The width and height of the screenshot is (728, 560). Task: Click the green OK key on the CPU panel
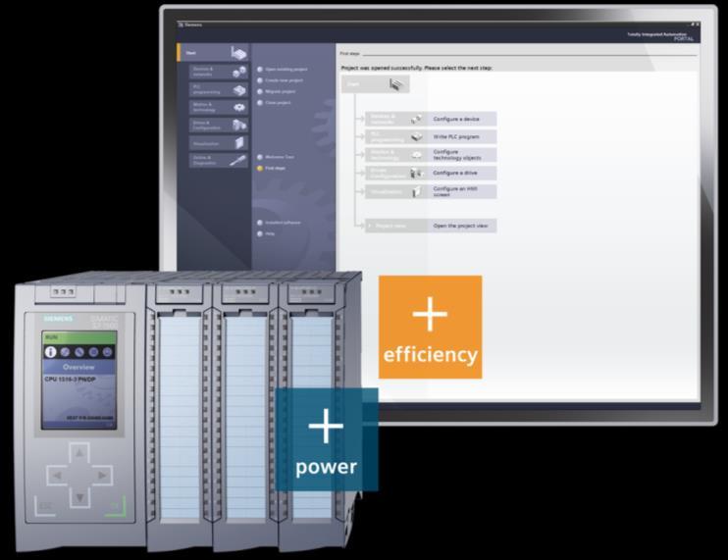116,507
